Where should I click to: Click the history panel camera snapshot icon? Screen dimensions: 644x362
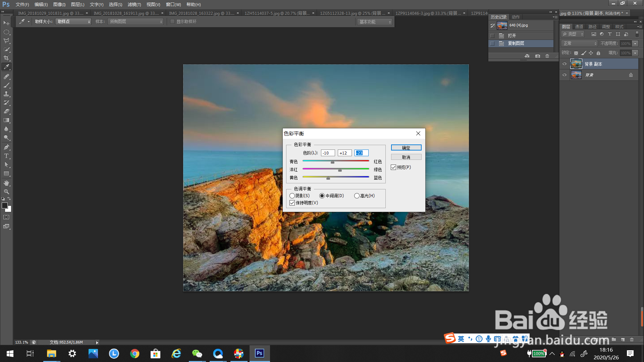[x=538, y=56]
